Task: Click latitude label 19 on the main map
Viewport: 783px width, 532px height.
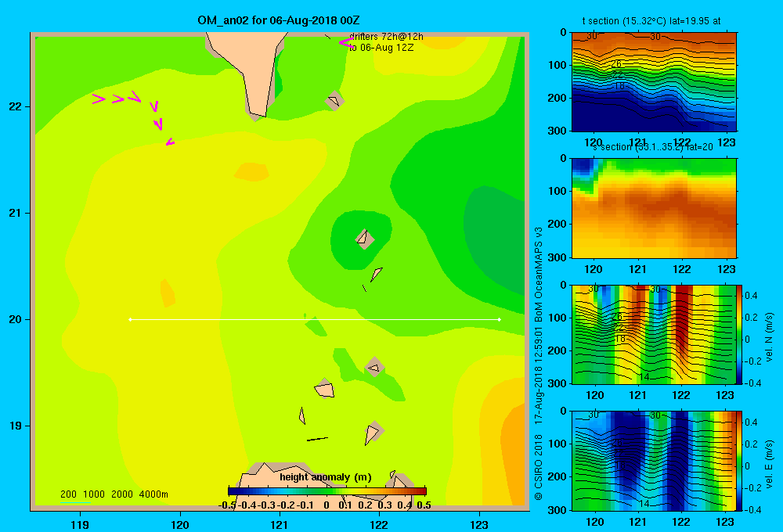Action: 16,426
